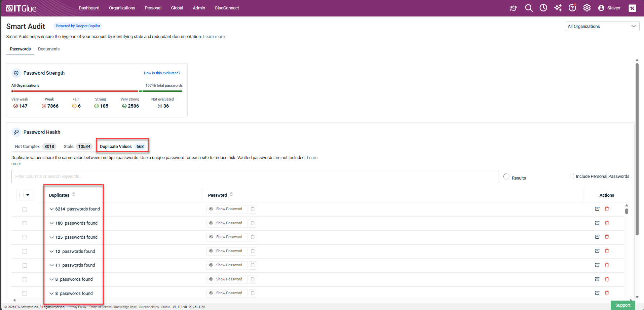Open the select-all checkbox dropdown arrow

tap(28, 195)
